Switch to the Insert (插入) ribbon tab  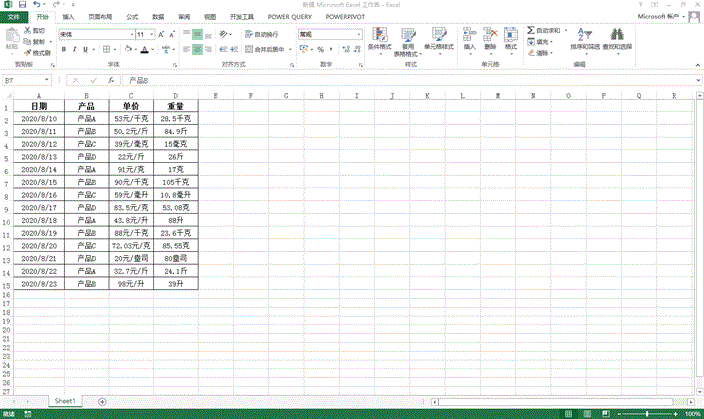pos(67,17)
